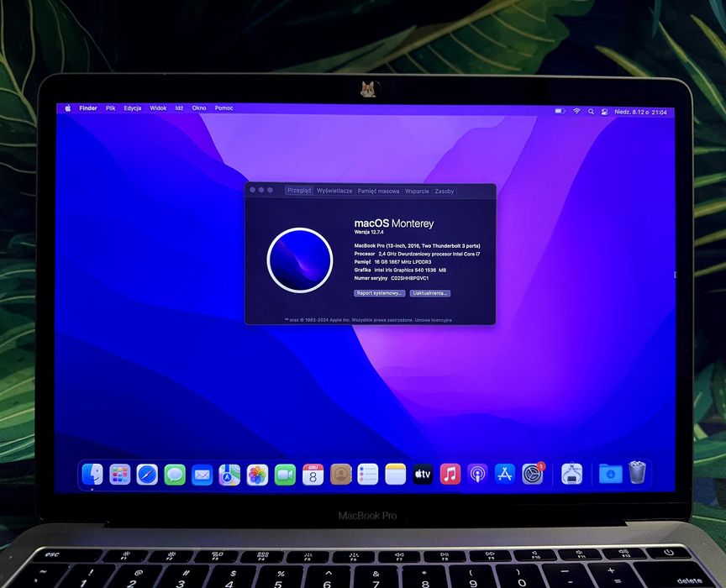This screenshot has height=588, width=726.
Task: Open Photos app in the Dock
Action: pos(257,474)
